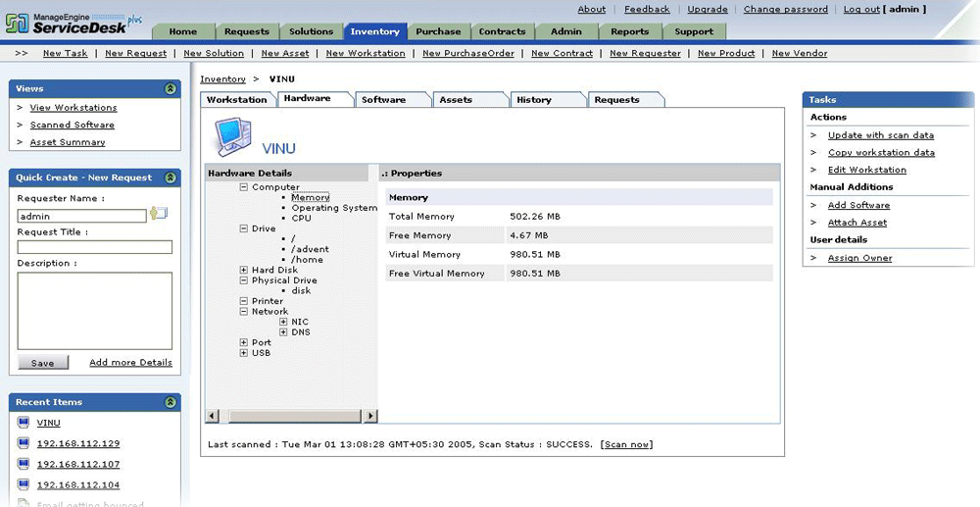Screen dimensions: 980x507
Task: Click the workstation icon next to VINU in Recent Items
Action: [x=24, y=423]
